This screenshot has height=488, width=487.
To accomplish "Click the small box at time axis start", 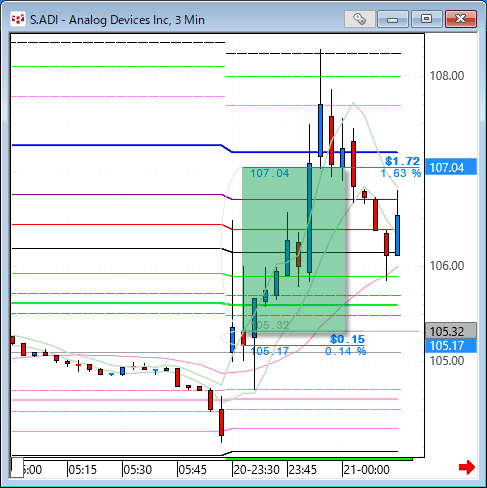I will tap(17, 468).
